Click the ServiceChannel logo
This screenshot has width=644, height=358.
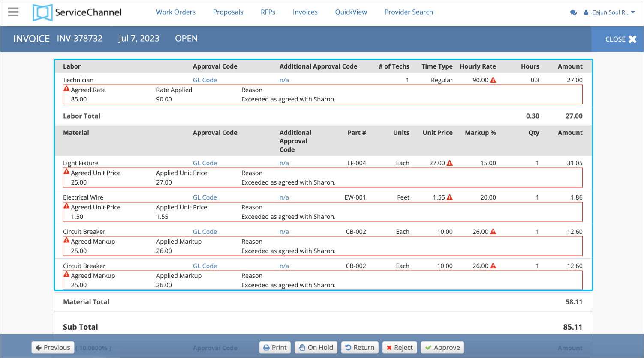click(x=78, y=12)
